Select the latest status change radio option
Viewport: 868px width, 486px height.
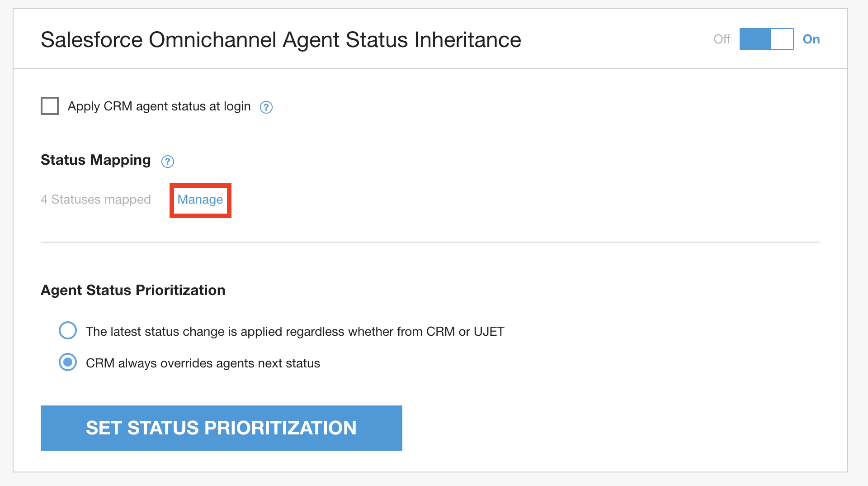(x=68, y=330)
